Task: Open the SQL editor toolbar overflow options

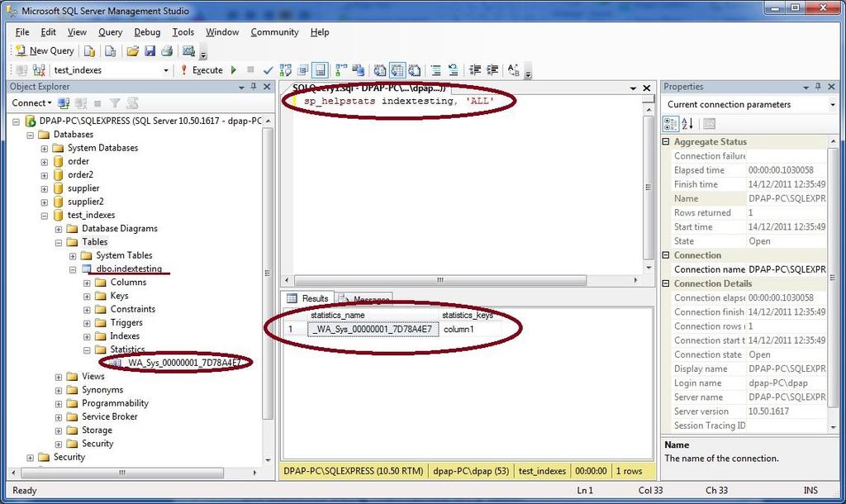Action: [528, 73]
